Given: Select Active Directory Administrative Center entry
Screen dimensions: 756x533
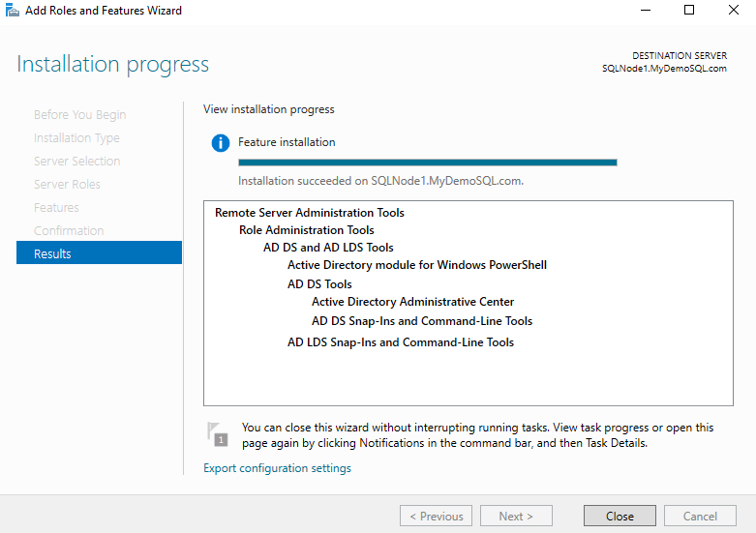Looking at the screenshot, I should 412,302.
